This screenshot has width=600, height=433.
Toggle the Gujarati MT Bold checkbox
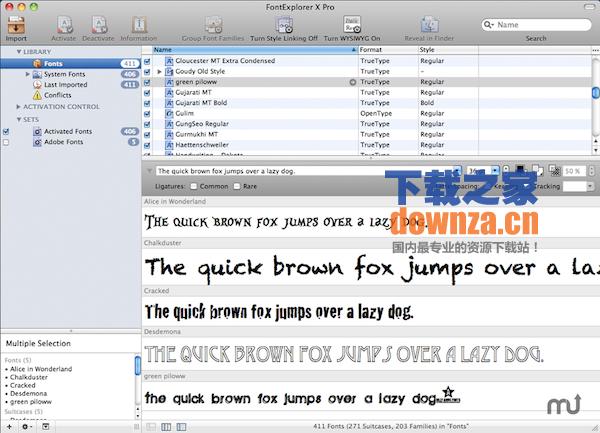[147, 103]
